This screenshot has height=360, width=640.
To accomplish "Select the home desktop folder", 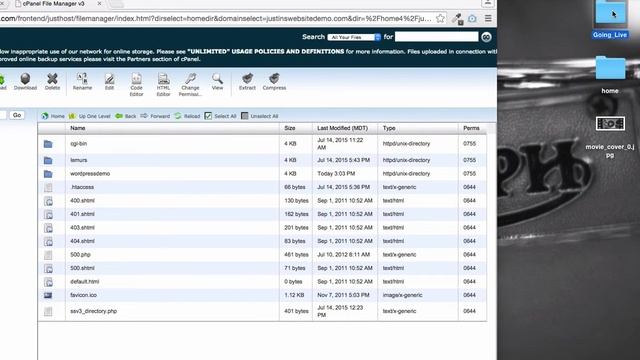I will [610, 75].
